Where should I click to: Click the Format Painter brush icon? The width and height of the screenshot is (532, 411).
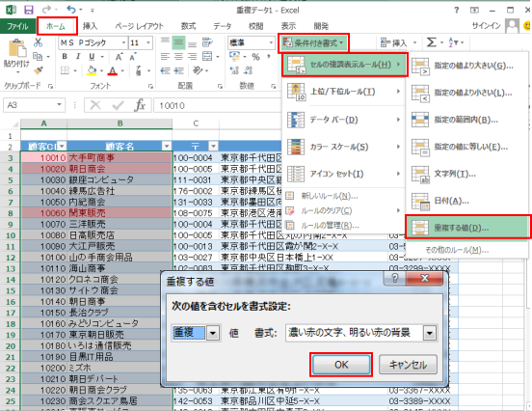click(38, 70)
